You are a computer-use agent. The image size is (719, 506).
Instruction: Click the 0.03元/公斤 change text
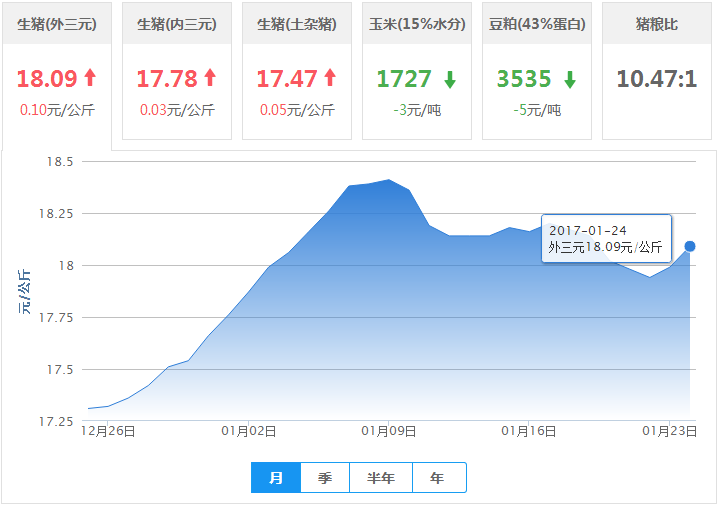coord(177,110)
